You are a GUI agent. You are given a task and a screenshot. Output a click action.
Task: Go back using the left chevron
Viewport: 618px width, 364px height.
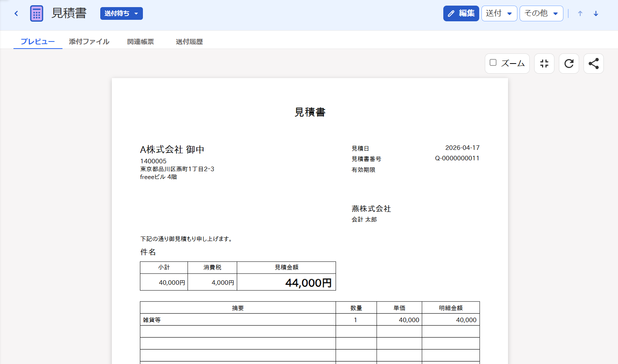click(16, 13)
